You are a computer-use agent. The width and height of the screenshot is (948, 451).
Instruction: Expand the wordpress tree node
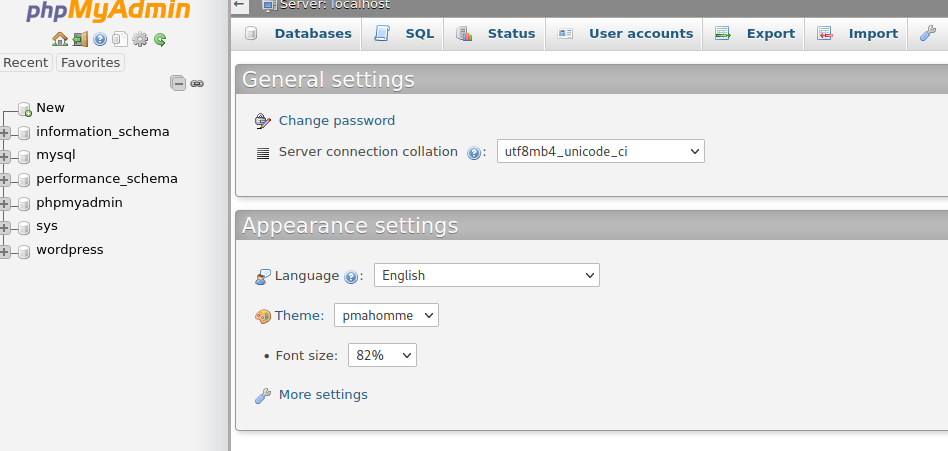(x=4, y=251)
